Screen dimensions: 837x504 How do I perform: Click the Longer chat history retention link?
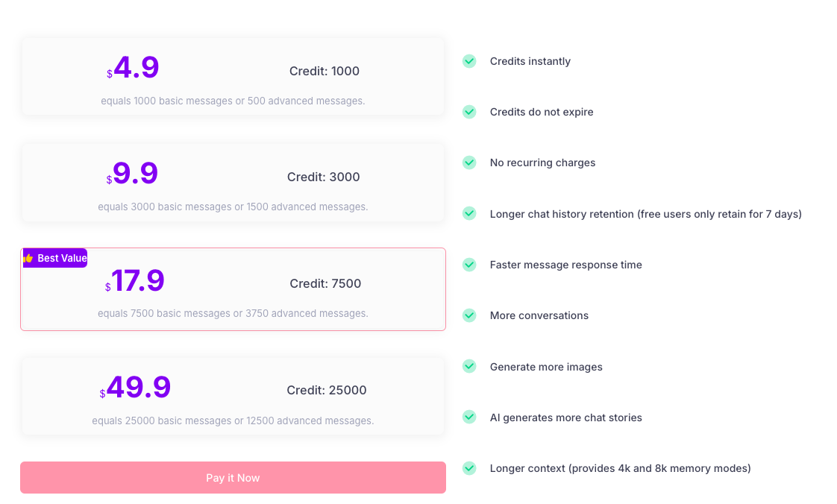click(646, 214)
